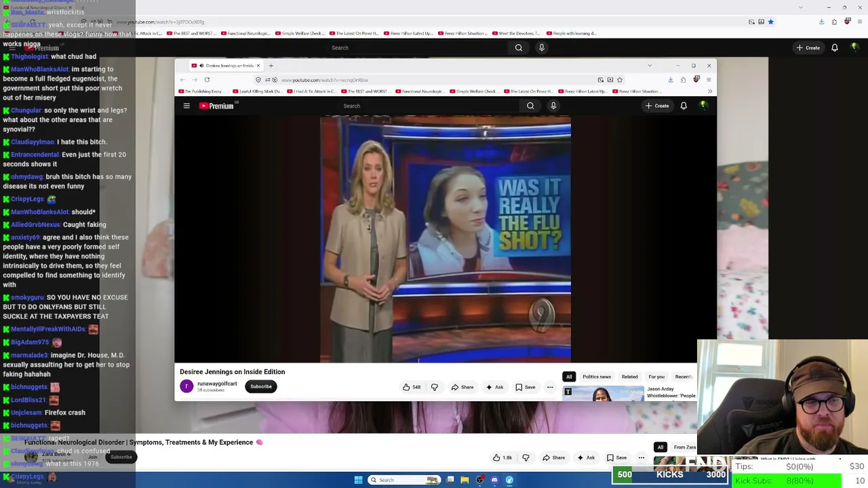Screen dimensions: 868x488
Task: Click front window address bar URL
Action: (x=324, y=80)
